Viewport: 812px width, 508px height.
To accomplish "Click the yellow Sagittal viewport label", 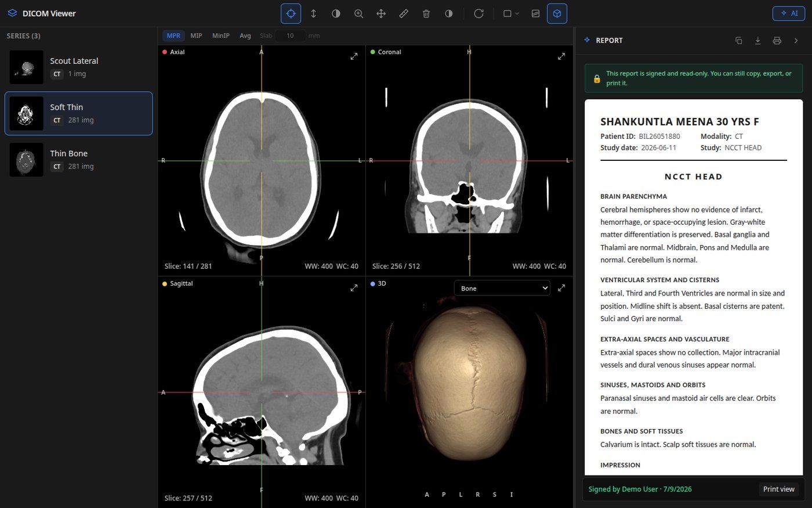I will (177, 284).
